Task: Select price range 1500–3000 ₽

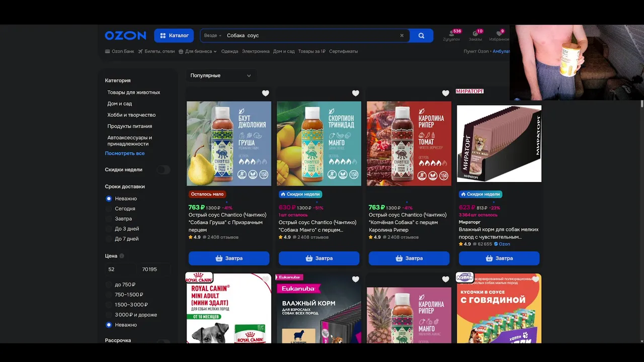Action: pyautogui.click(x=127, y=305)
